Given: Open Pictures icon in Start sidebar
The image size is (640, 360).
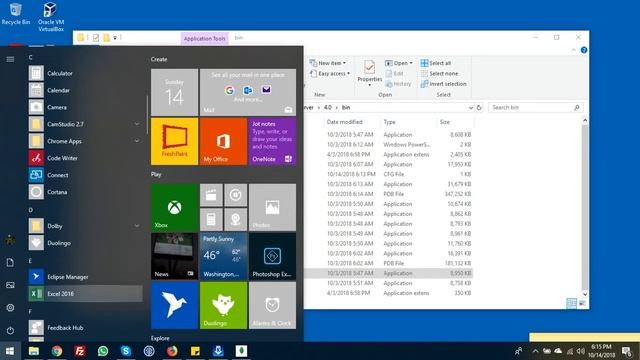Looking at the screenshot, I should (10, 285).
